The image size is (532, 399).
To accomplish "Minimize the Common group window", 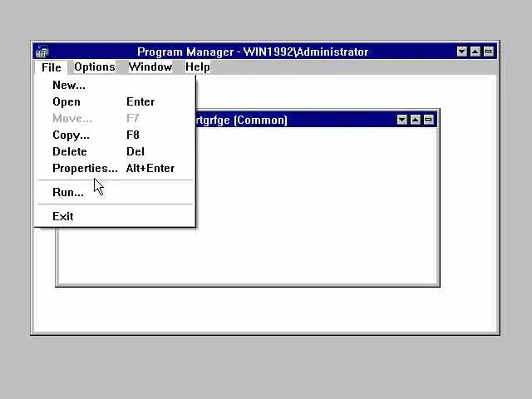I will [402, 120].
